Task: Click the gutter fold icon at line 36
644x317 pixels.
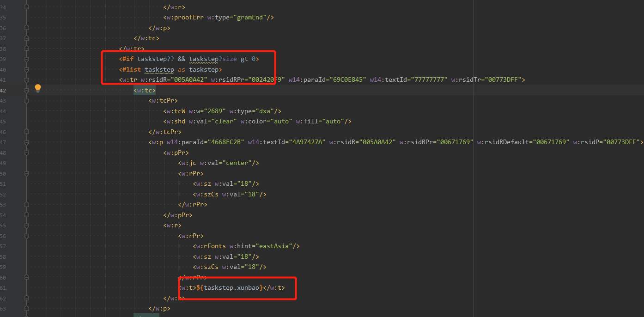Action: point(26,28)
